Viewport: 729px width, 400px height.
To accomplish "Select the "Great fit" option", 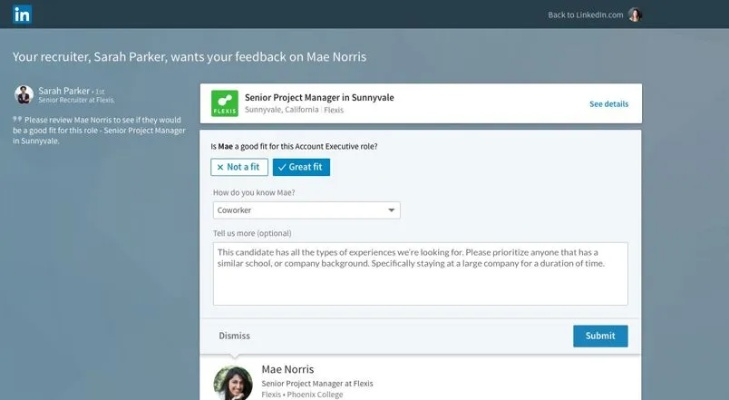I will [301, 168].
